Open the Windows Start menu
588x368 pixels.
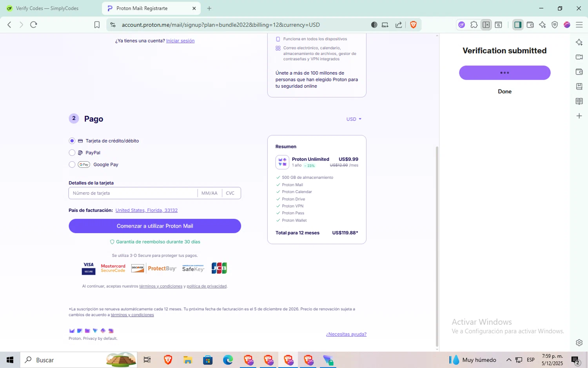click(x=10, y=360)
